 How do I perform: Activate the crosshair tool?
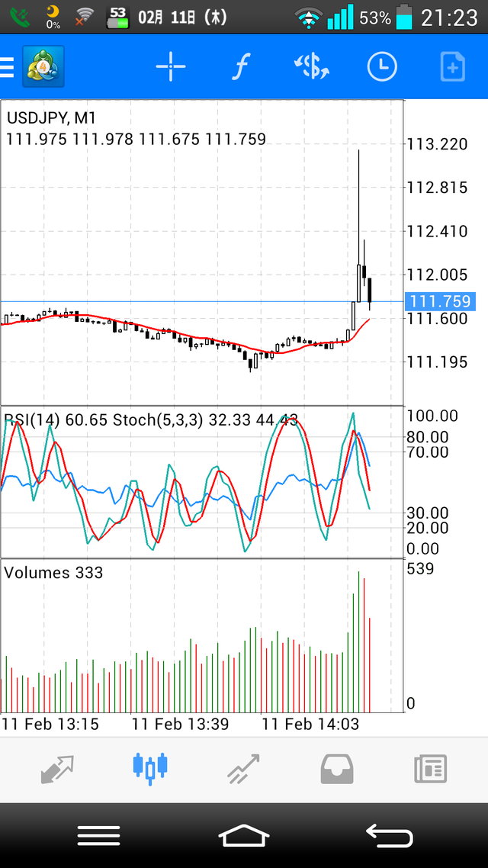click(170, 66)
